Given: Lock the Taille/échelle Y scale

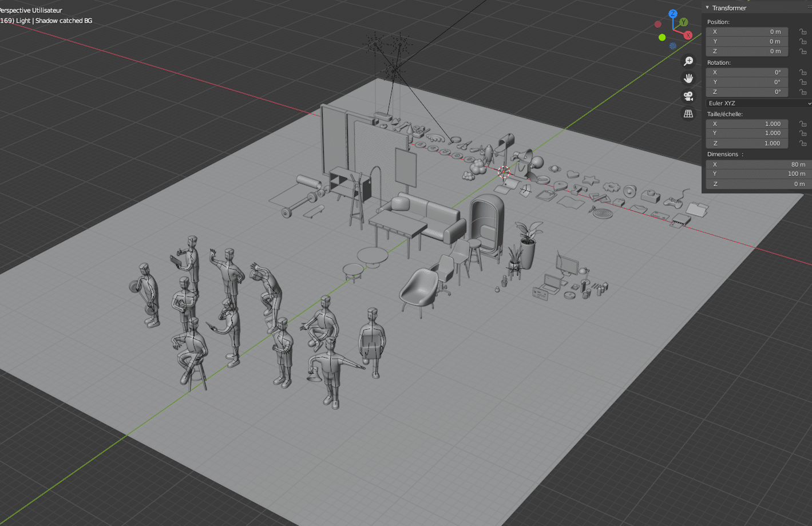Looking at the screenshot, I should [x=803, y=133].
